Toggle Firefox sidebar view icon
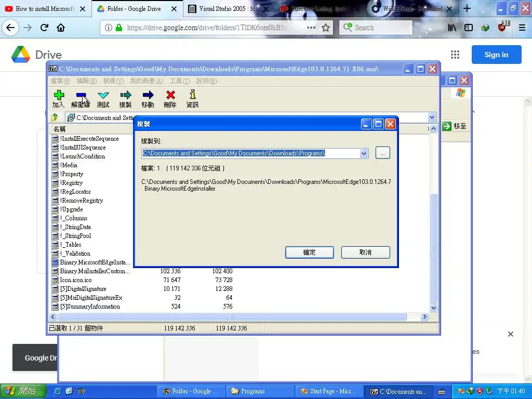This screenshot has height=399, width=532. [x=469, y=28]
